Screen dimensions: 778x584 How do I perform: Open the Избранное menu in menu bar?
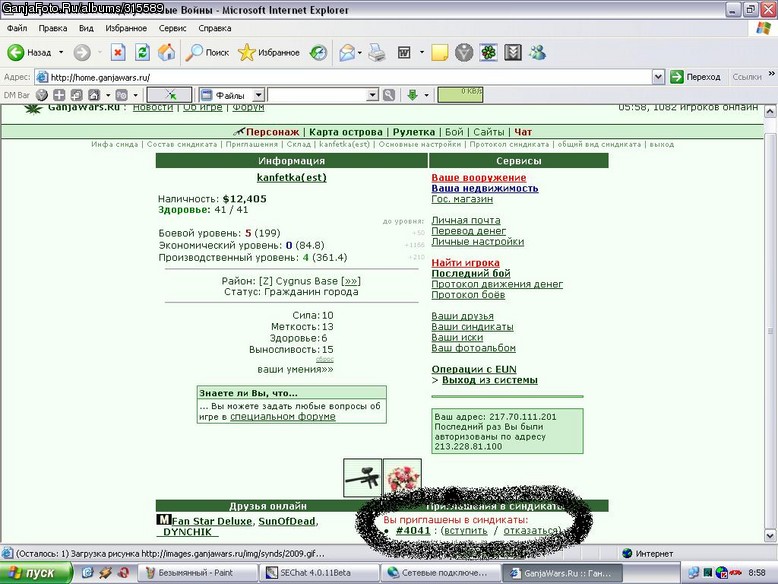126,28
